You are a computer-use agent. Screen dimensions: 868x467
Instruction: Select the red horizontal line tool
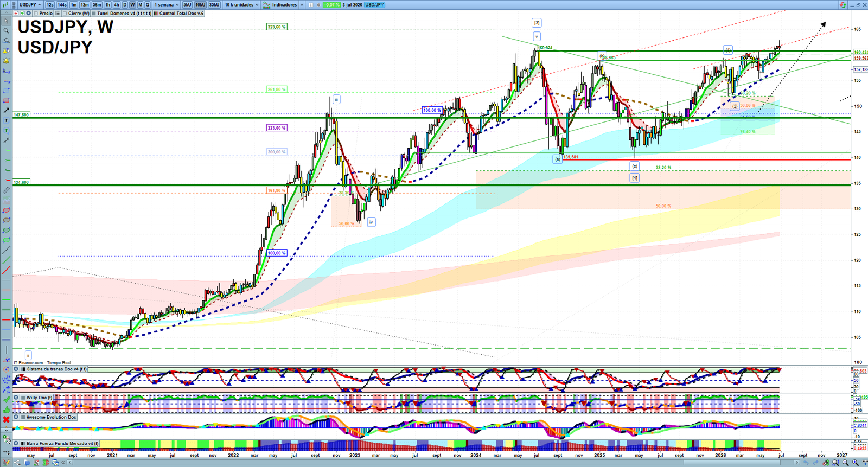click(6, 320)
